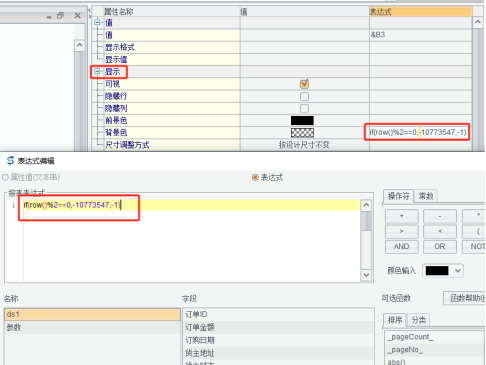Click the property table scroll-up arrow
Screen dimensions: 486x365
click(x=478, y=22)
